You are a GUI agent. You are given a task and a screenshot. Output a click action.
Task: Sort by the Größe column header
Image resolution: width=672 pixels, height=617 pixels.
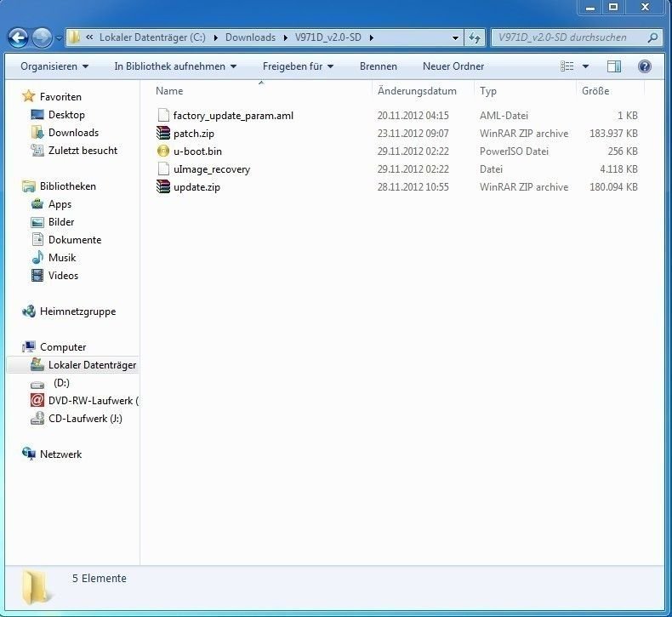point(595,91)
